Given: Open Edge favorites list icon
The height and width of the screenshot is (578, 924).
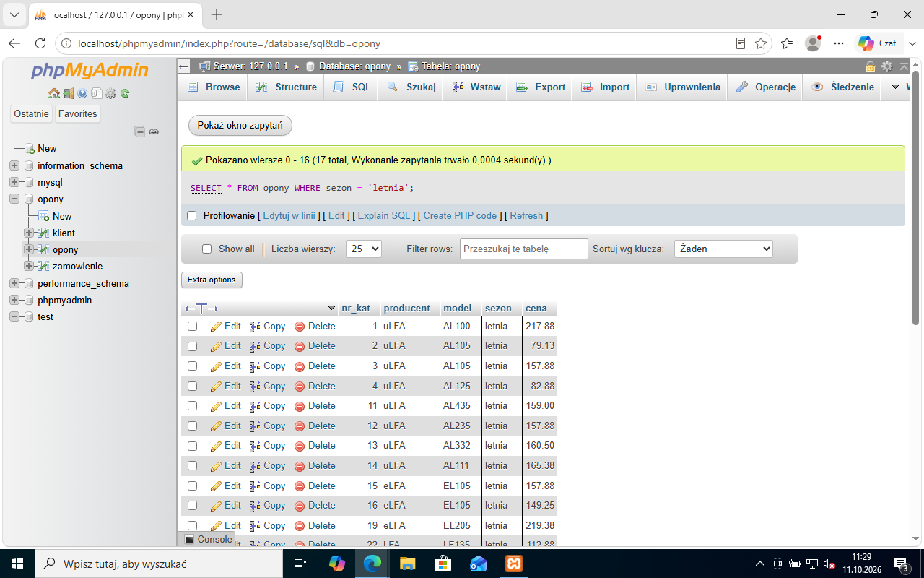Looking at the screenshot, I should [x=787, y=43].
